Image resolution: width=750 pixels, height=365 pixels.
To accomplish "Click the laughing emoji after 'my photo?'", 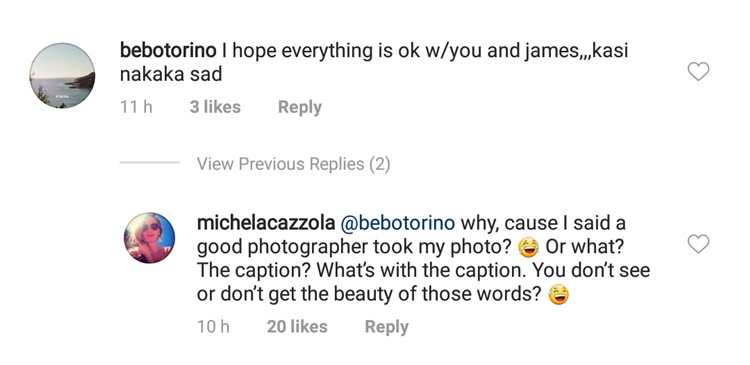I will (528, 248).
